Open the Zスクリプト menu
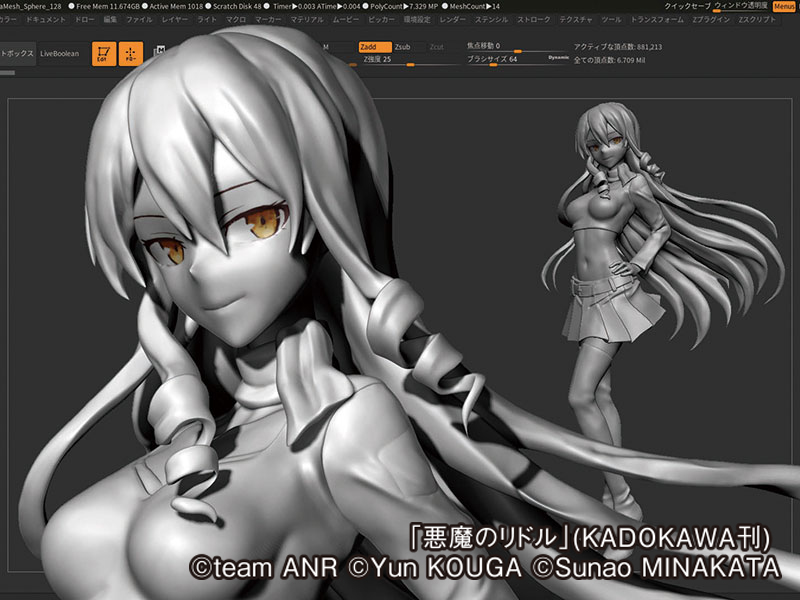Viewport: 800px width, 600px height. click(757, 20)
